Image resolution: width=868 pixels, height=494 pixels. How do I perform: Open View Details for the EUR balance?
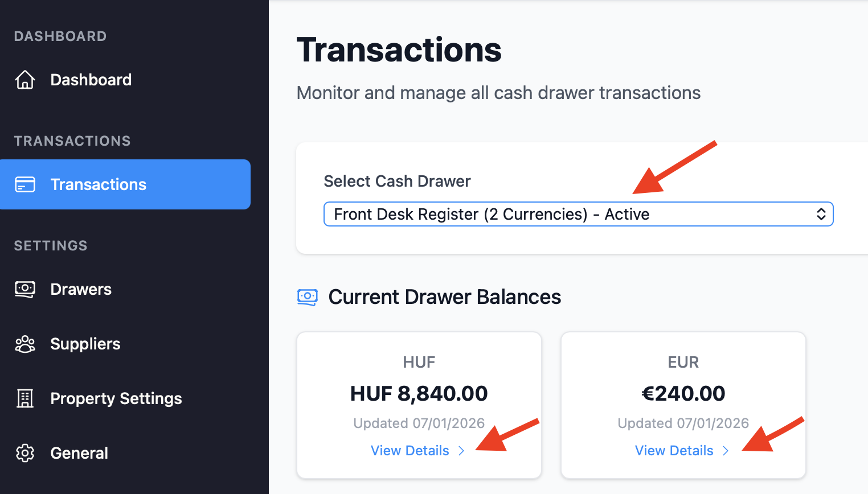(x=674, y=451)
